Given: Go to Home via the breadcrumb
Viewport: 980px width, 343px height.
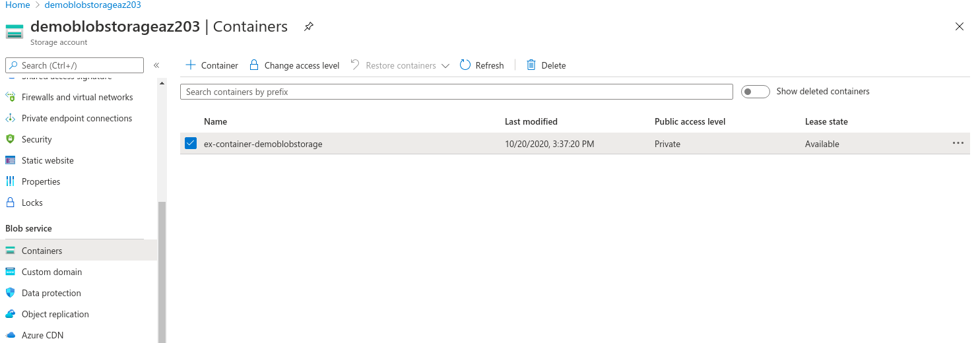Looking at the screenshot, I should (x=18, y=5).
